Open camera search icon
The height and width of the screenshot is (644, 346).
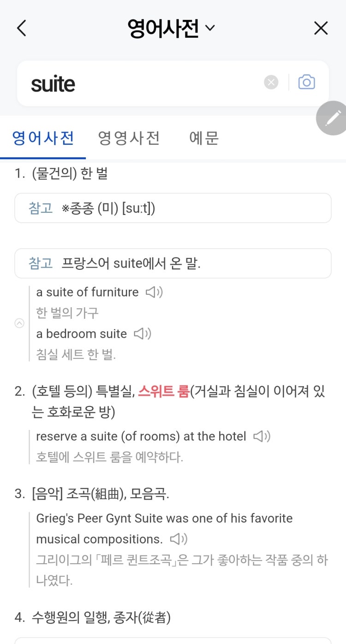point(306,83)
